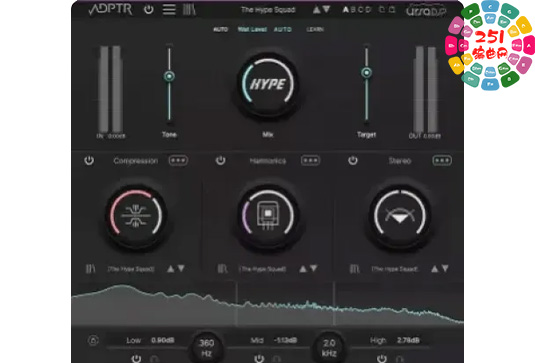
Task: Click The Hype Squad preset name
Action: pyautogui.click(x=268, y=10)
